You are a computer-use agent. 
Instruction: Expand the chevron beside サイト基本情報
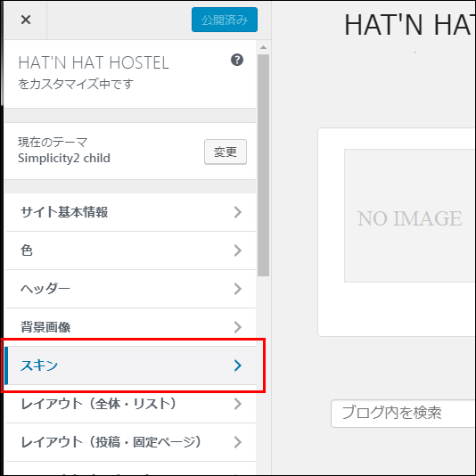click(238, 212)
